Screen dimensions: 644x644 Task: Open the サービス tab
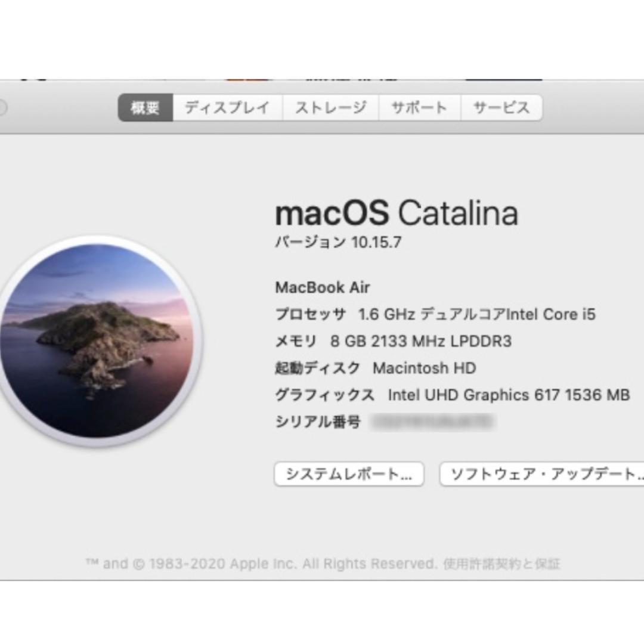point(501,107)
